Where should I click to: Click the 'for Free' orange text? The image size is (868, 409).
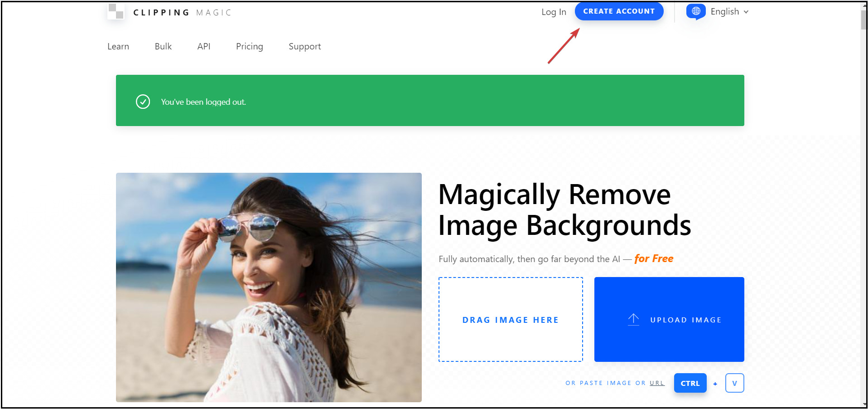(654, 258)
